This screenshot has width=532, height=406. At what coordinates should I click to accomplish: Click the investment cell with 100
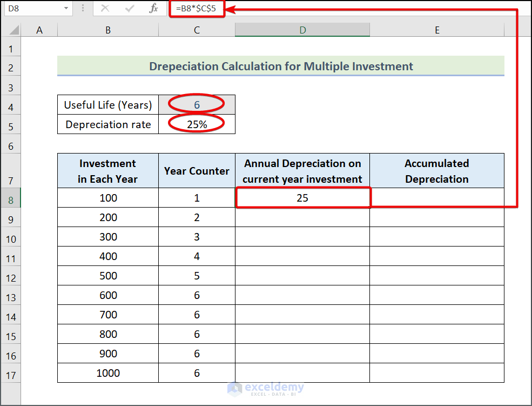pos(108,197)
